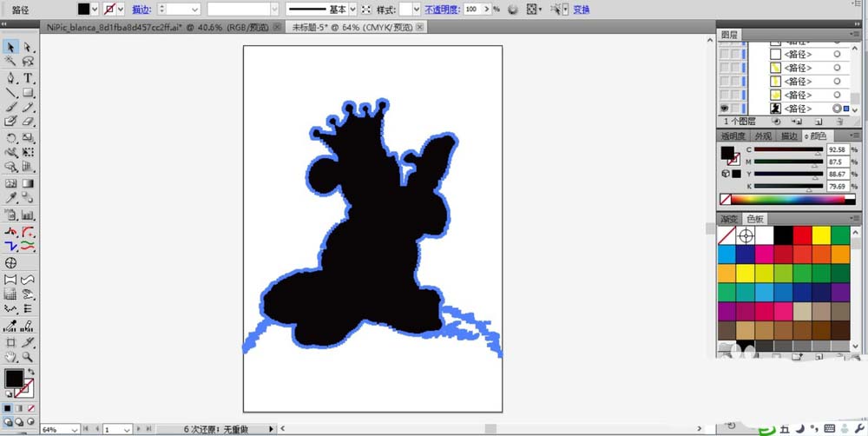Open the stroke weight dropdown
Image resolution: width=868 pixels, height=436 pixels.
pos(194,10)
